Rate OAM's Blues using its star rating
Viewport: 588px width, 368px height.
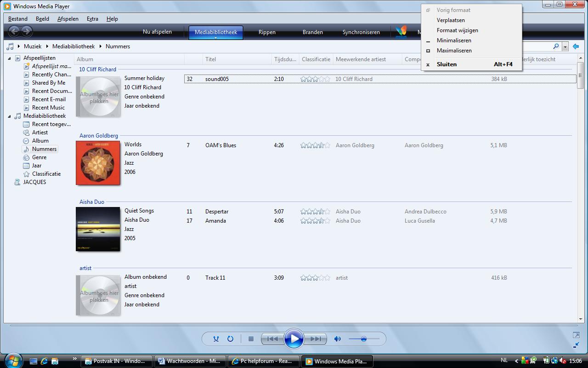pyautogui.click(x=315, y=145)
